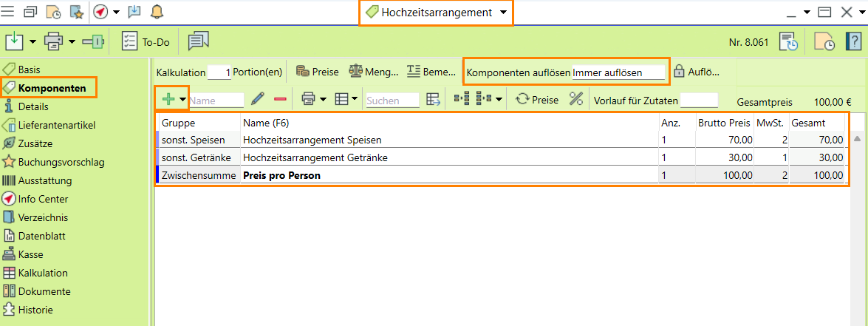Click the Vorlauf für Zutaten field
Viewport: 868px width, 326px height.
pyautogui.click(x=699, y=101)
